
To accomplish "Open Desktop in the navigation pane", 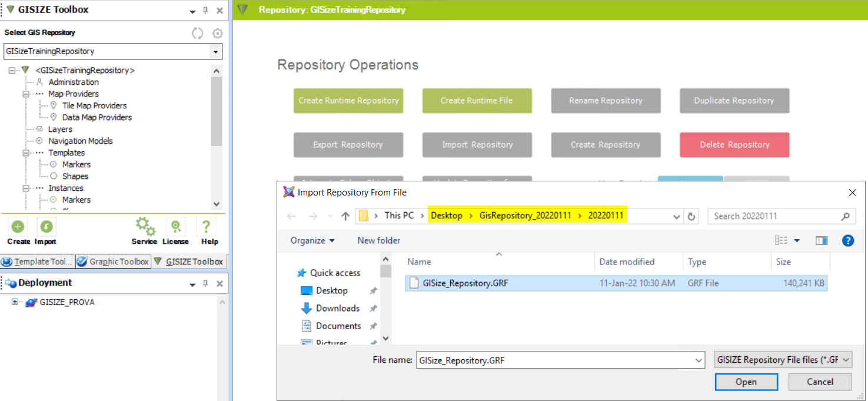I will pos(331,290).
